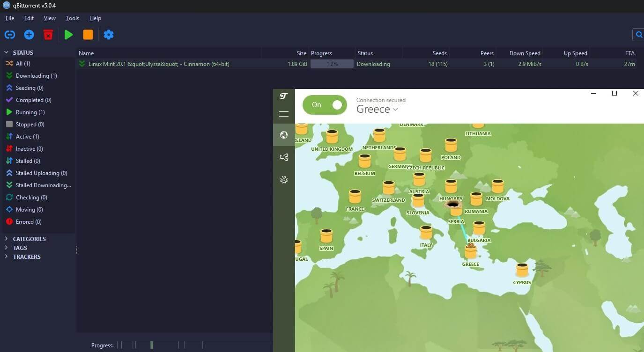This screenshot has width=644, height=352.
Task: Open the TunnelBear sharing icon
Action: coord(284,157)
